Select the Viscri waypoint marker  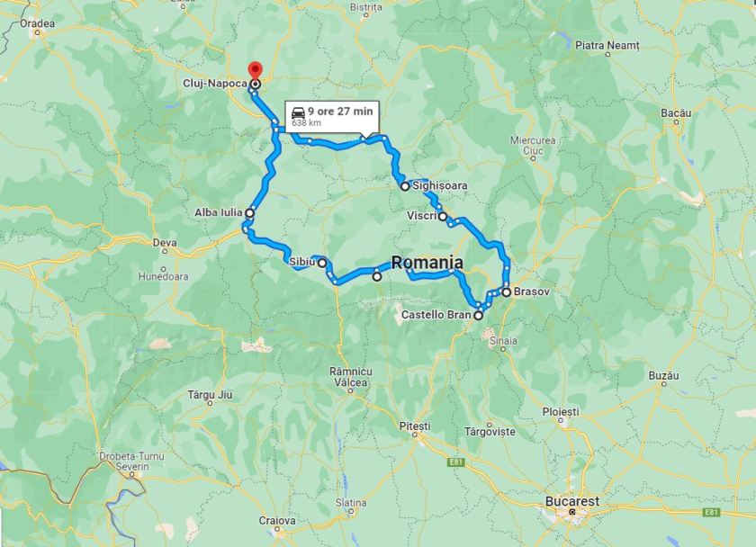443,217
